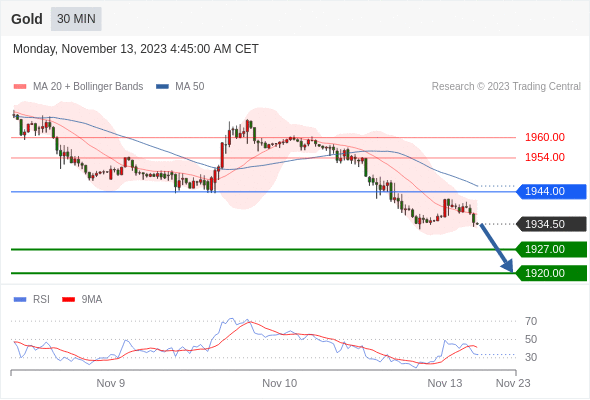Screen dimensions: 590x400
Task: Click the blue RSI color swatch
Action: (x=20, y=300)
